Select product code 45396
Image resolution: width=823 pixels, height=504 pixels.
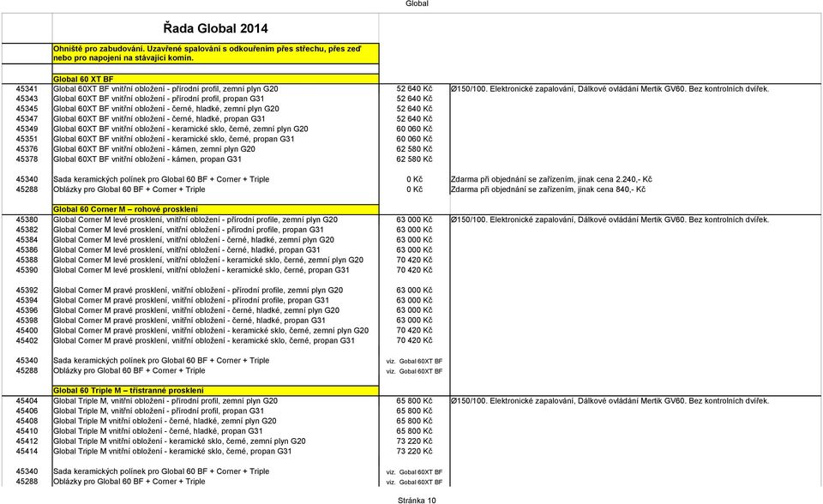(27, 310)
